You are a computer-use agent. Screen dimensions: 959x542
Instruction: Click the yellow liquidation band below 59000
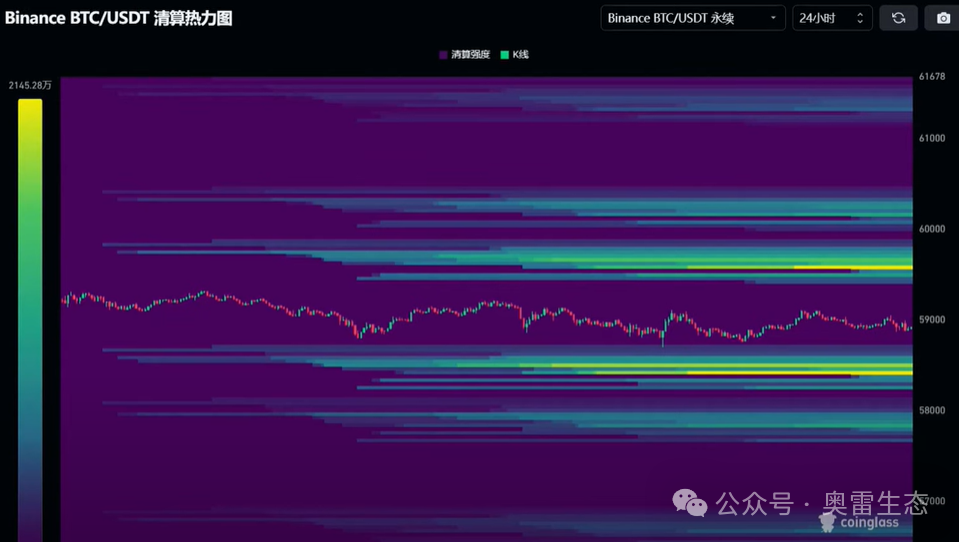click(x=800, y=373)
